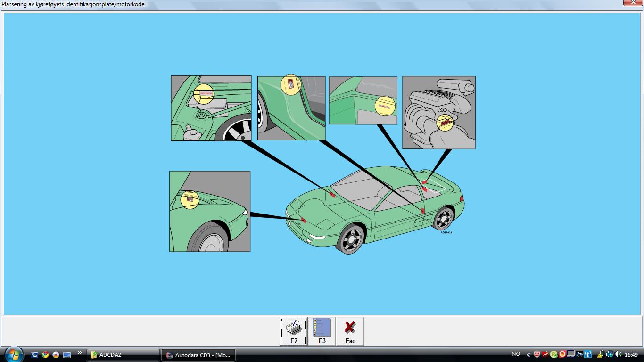
Task: Open the red shield security icon in tray
Action: click(x=537, y=354)
